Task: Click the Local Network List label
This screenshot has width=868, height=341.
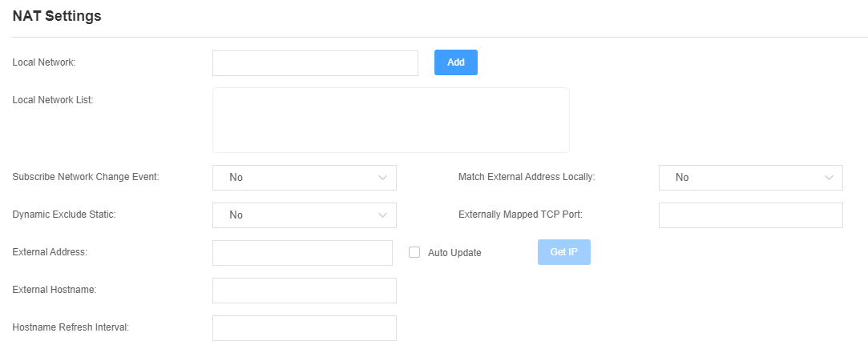Action: coord(53,100)
